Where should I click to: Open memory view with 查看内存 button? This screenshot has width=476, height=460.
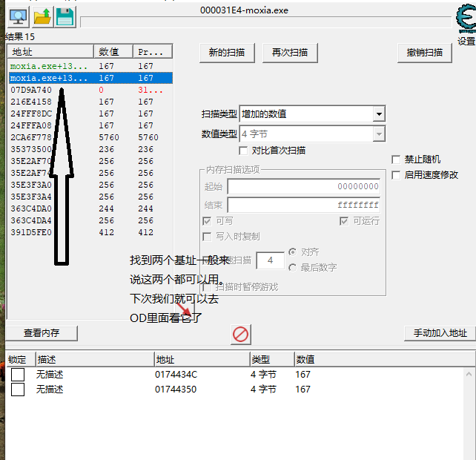click(x=42, y=333)
